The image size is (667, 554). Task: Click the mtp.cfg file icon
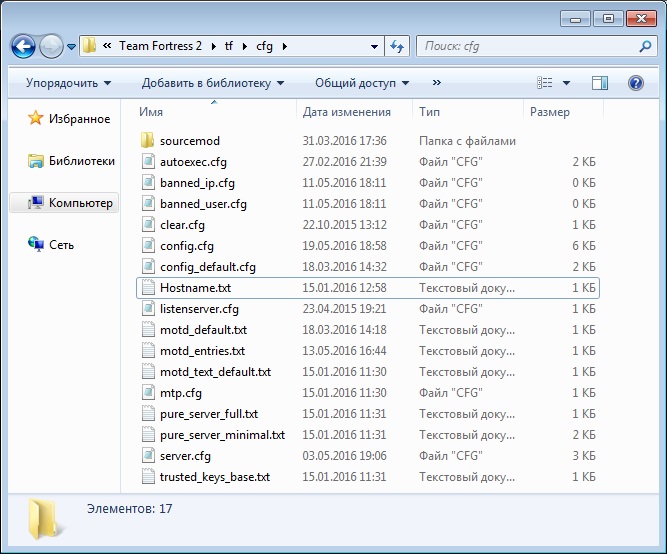148,392
